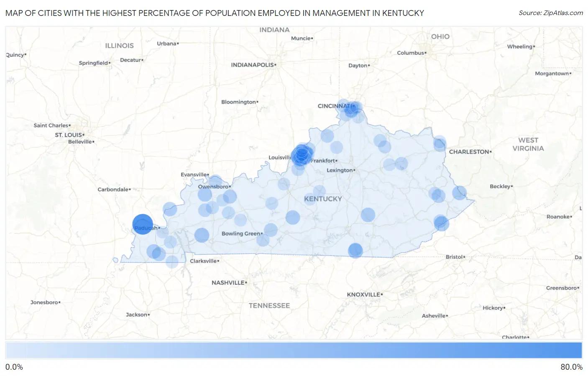The width and height of the screenshot is (588, 376).
Task: Click the Bloomington city label
Action: 238,102
